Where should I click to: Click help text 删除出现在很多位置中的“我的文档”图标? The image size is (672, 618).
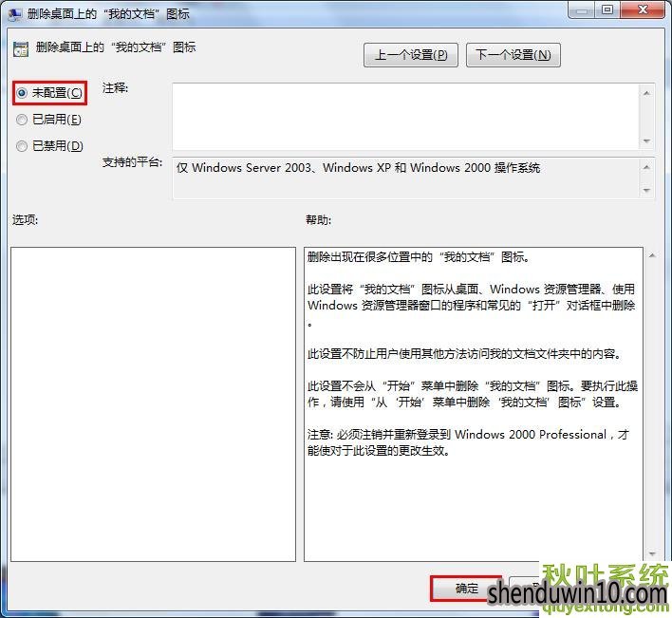pyautogui.click(x=419, y=257)
